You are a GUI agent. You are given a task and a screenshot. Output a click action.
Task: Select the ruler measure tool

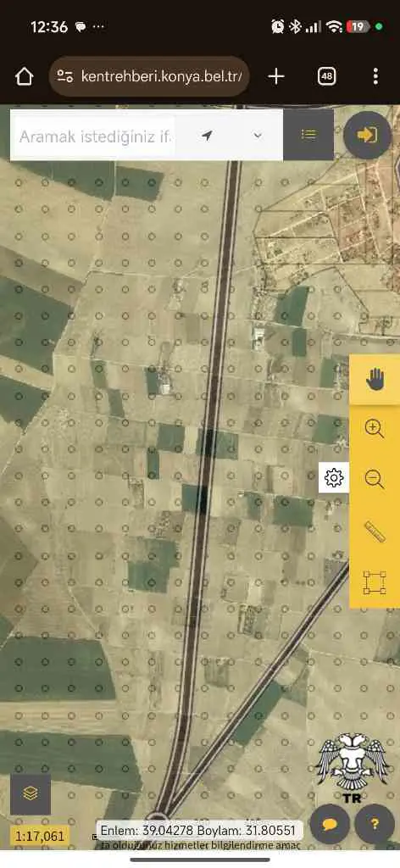[x=375, y=531]
